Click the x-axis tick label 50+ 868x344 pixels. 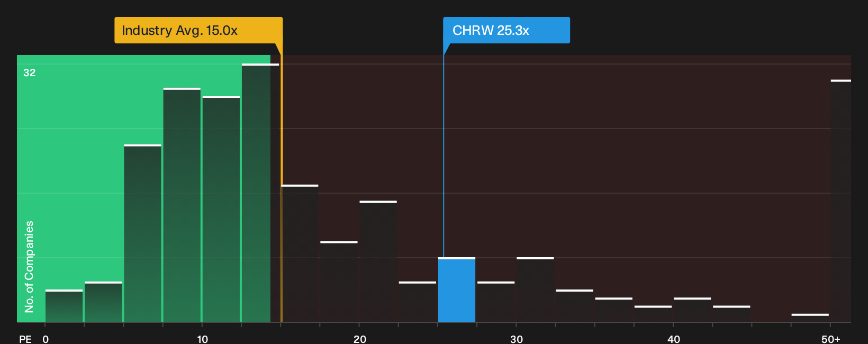pos(831,339)
